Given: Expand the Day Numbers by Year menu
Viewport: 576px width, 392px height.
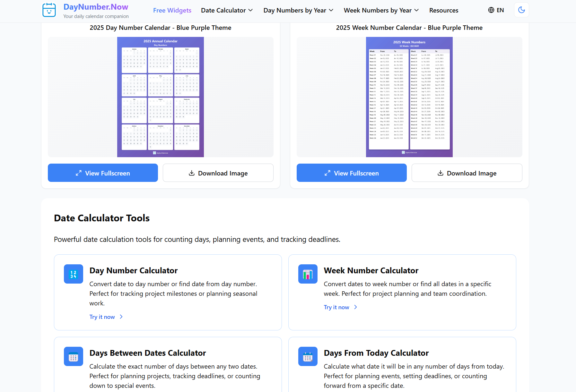Looking at the screenshot, I should 298,10.
